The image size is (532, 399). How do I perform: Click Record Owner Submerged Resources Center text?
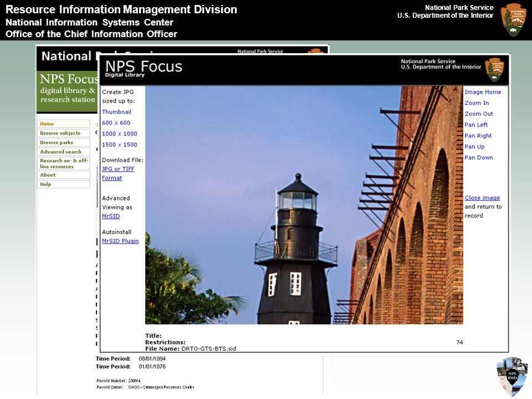click(x=145, y=387)
